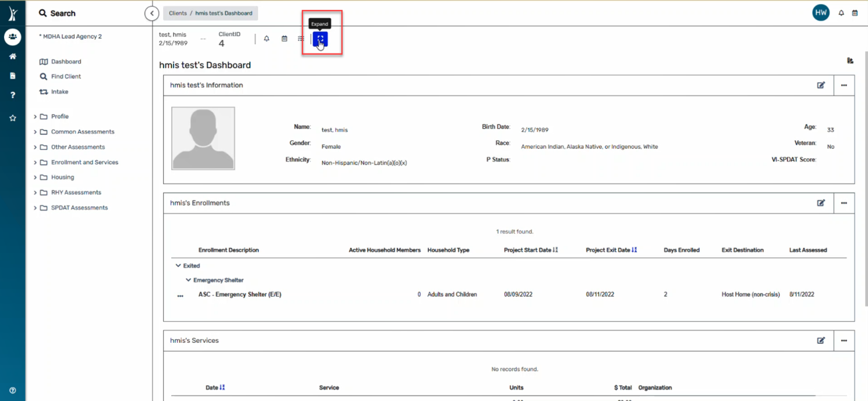Viewport: 868px width, 401px height.
Task: Open the HW user avatar menu
Action: (x=821, y=13)
